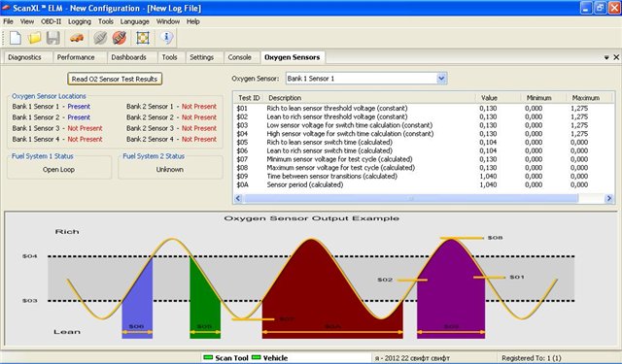Open the OBD-II menu

coord(52,21)
